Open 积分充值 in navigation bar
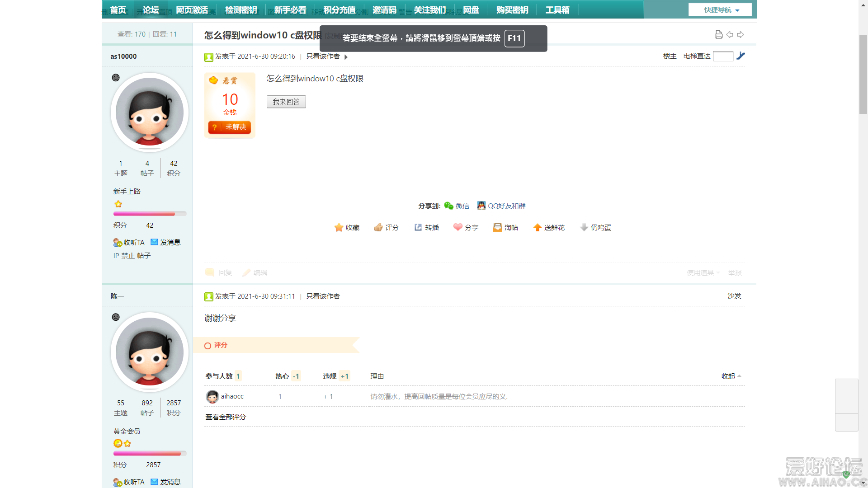 (339, 9)
